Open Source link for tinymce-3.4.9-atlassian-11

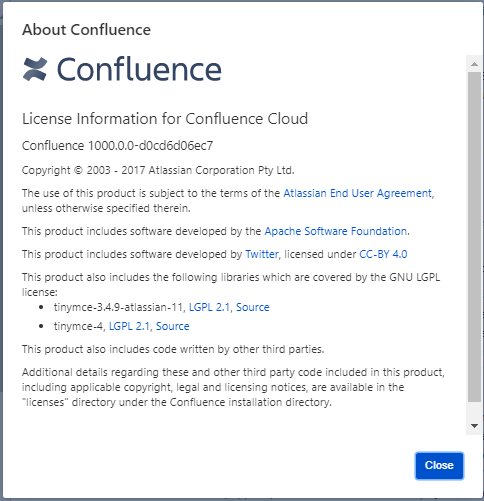[253, 307]
